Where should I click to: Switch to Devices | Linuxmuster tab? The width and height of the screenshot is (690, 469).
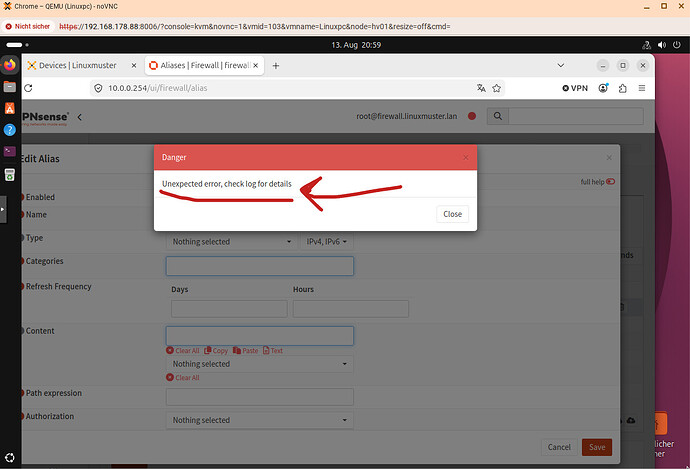tap(77, 66)
